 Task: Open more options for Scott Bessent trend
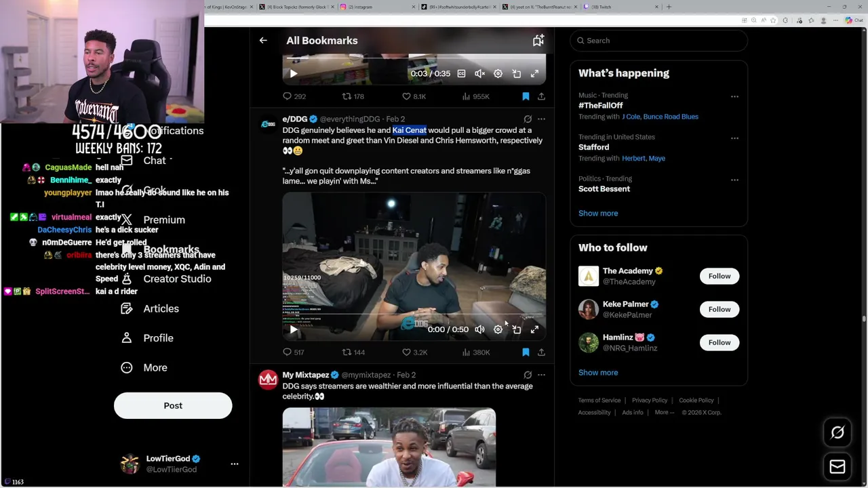pyautogui.click(x=734, y=180)
